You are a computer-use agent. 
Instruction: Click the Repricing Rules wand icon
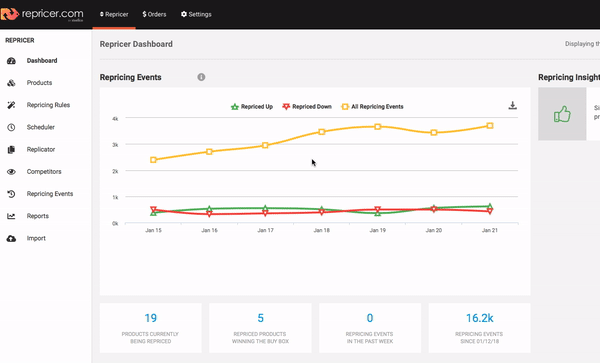(11, 105)
